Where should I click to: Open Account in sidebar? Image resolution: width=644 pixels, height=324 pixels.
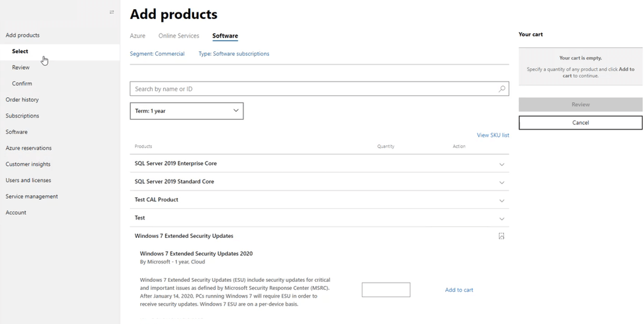pos(16,212)
